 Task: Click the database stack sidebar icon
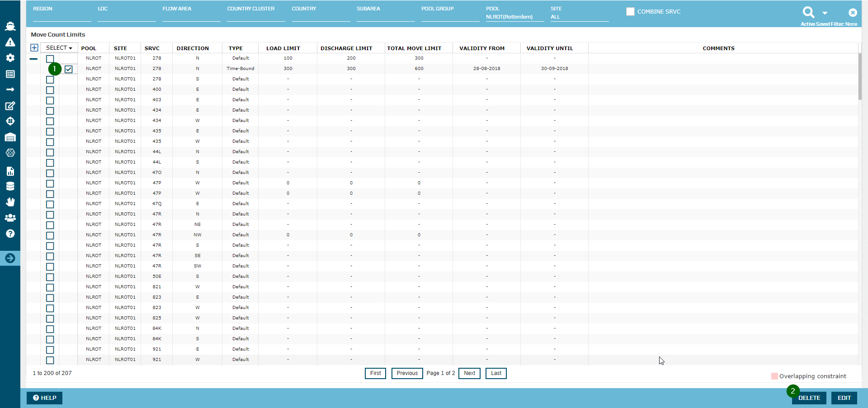click(x=10, y=186)
